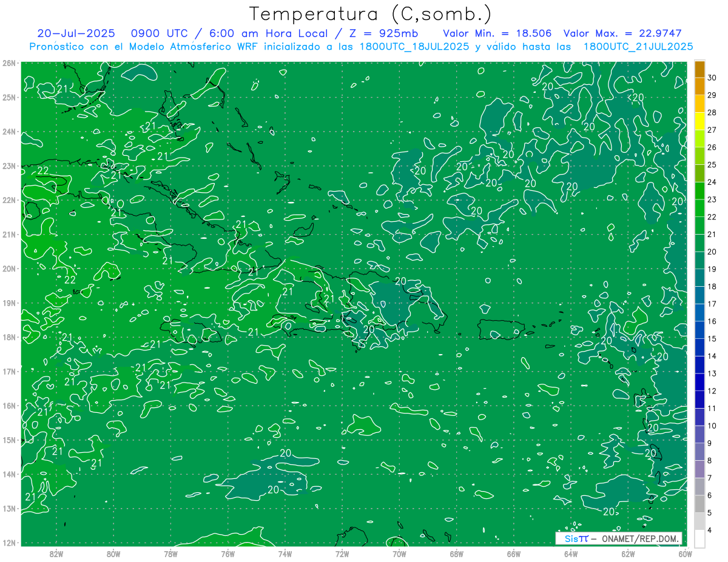Click the 16 label on the color scale

pyautogui.click(x=712, y=321)
